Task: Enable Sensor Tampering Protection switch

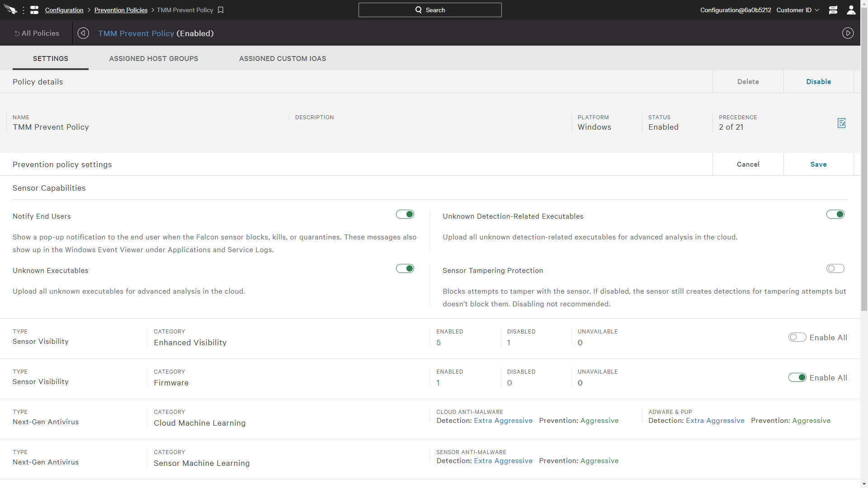Action: [x=835, y=268]
